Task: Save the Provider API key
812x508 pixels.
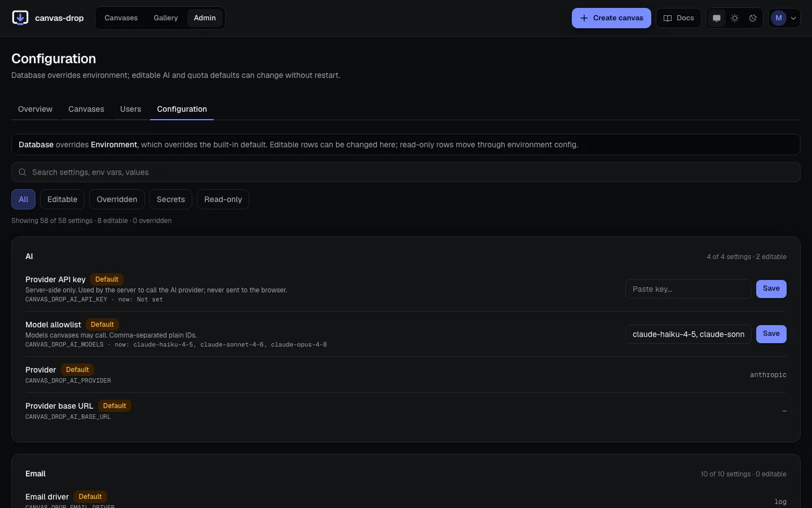Action: 771,289
